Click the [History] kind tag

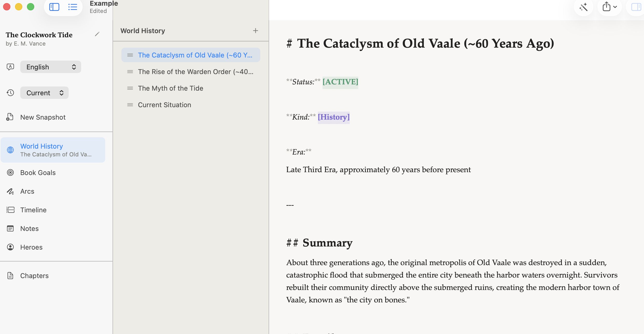point(334,117)
